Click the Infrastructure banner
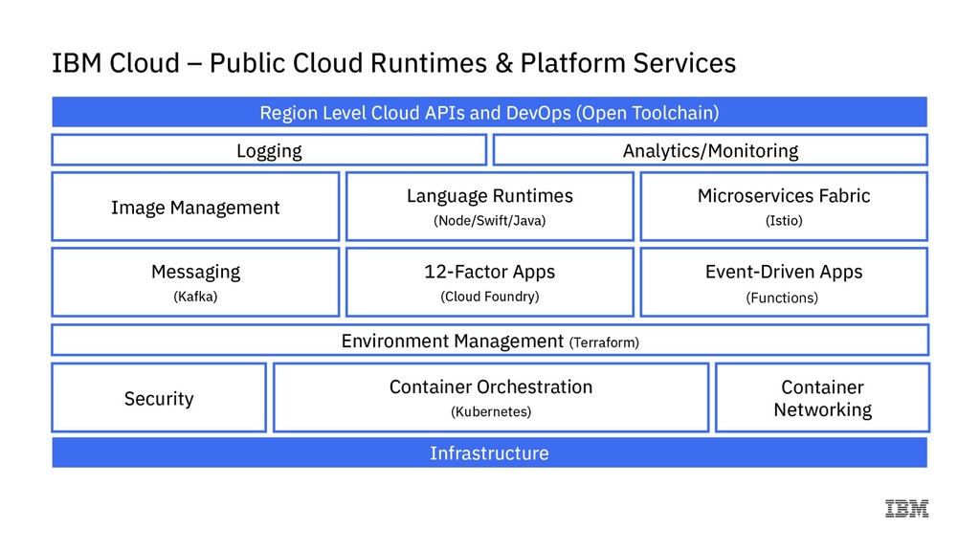The width and height of the screenshot is (980, 551). 489,452
